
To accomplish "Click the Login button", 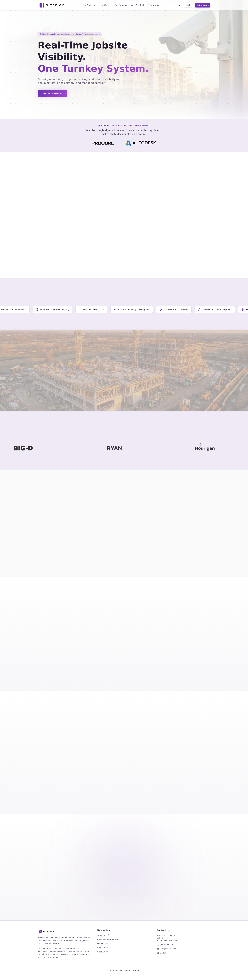I will [x=188, y=5].
